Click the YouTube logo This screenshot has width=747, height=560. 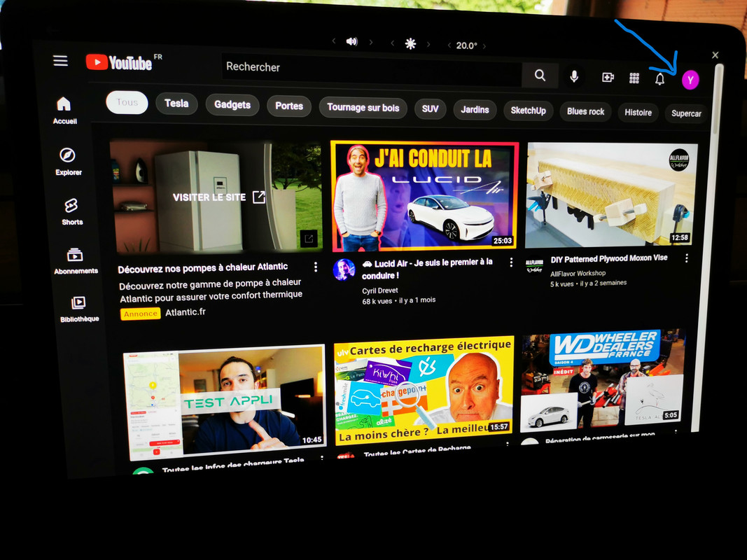pos(119,62)
